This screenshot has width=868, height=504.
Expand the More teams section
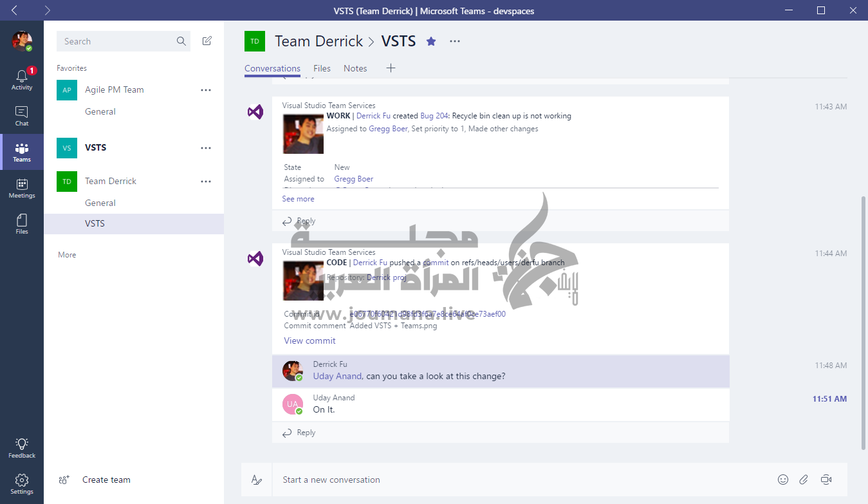point(67,255)
